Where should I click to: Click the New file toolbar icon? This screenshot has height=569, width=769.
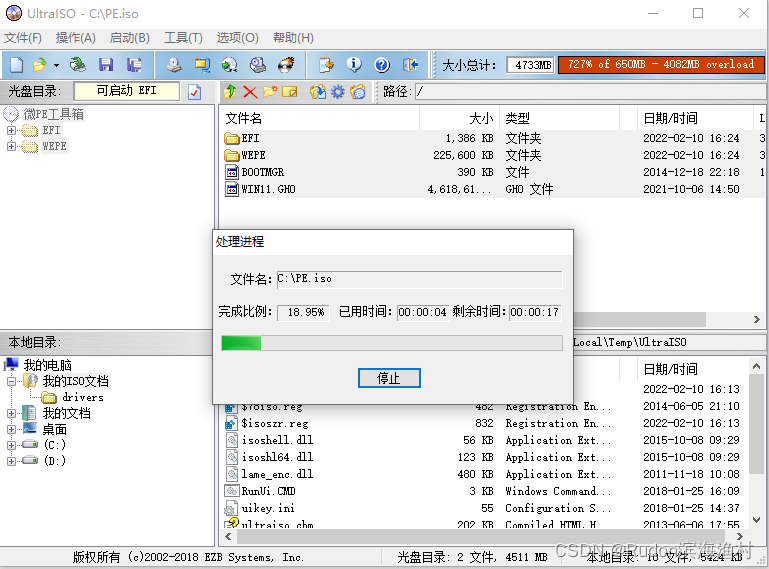(x=17, y=65)
